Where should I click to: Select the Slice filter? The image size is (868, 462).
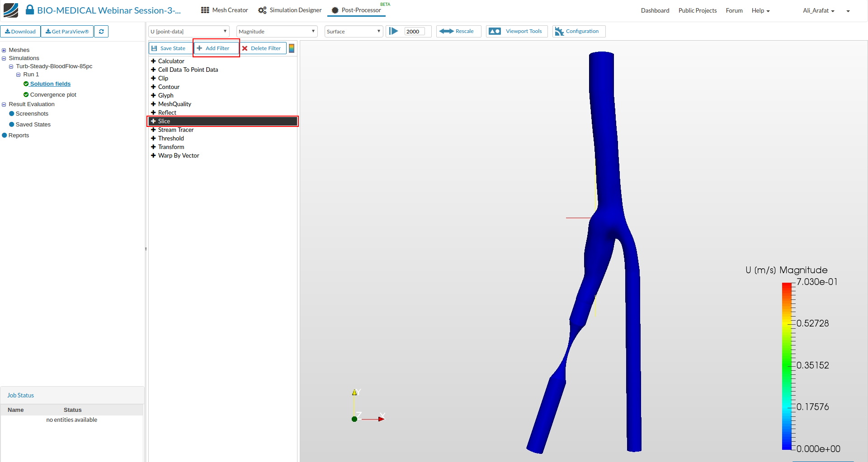coord(223,121)
